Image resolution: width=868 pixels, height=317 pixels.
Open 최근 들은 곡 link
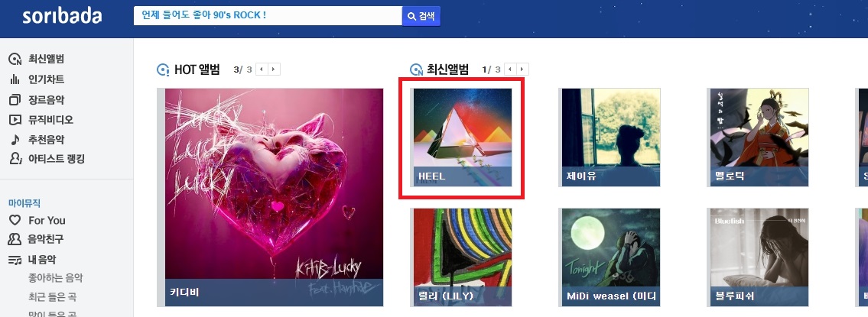[52, 297]
